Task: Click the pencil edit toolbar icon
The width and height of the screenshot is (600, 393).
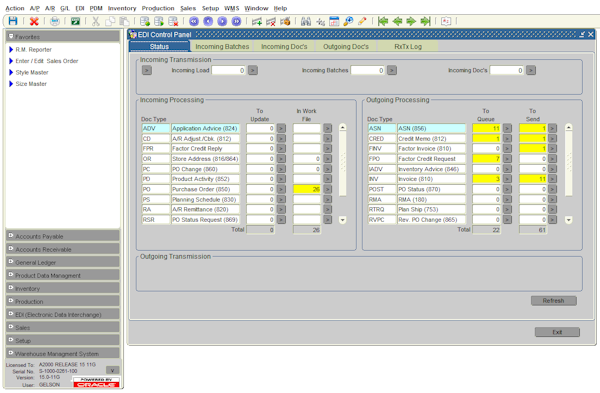Action: tap(362, 21)
